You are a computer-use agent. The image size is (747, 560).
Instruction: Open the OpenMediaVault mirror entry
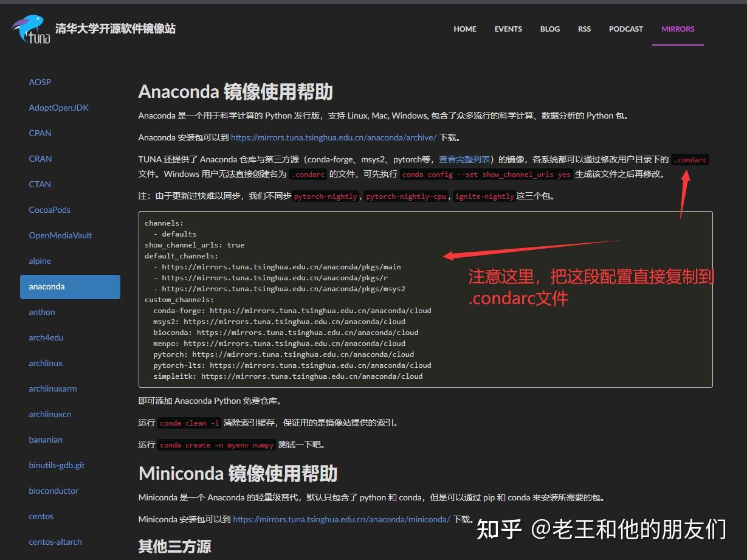coord(60,235)
